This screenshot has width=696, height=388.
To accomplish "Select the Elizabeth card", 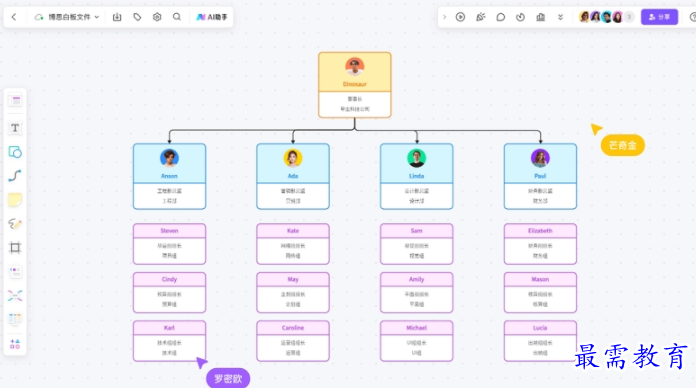I will (540, 244).
